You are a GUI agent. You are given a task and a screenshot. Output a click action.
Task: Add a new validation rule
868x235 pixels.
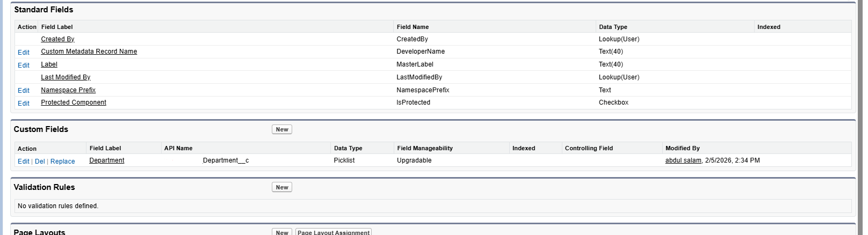point(282,187)
